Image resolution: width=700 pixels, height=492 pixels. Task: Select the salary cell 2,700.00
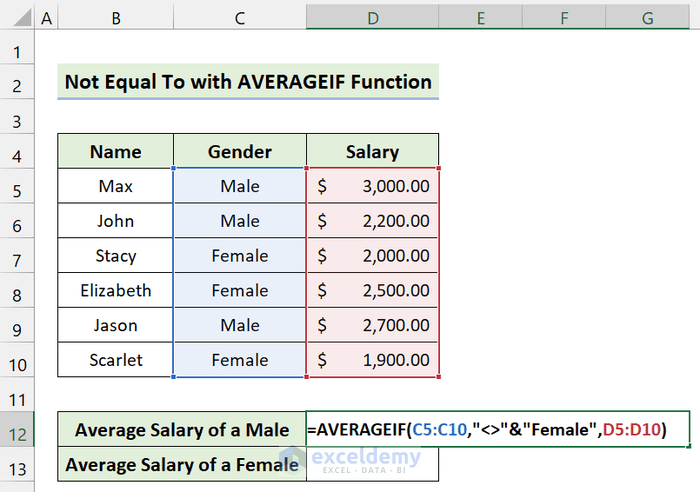(x=372, y=325)
